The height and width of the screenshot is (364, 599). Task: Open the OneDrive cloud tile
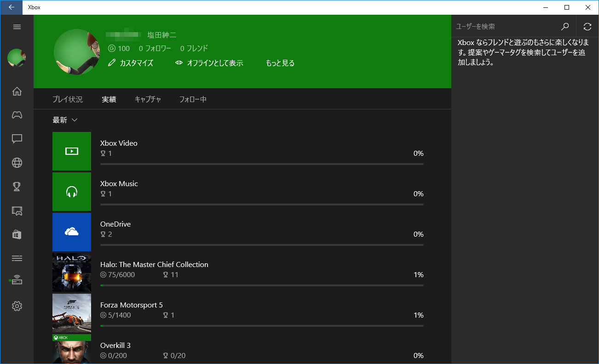click(x=72, y=232)
